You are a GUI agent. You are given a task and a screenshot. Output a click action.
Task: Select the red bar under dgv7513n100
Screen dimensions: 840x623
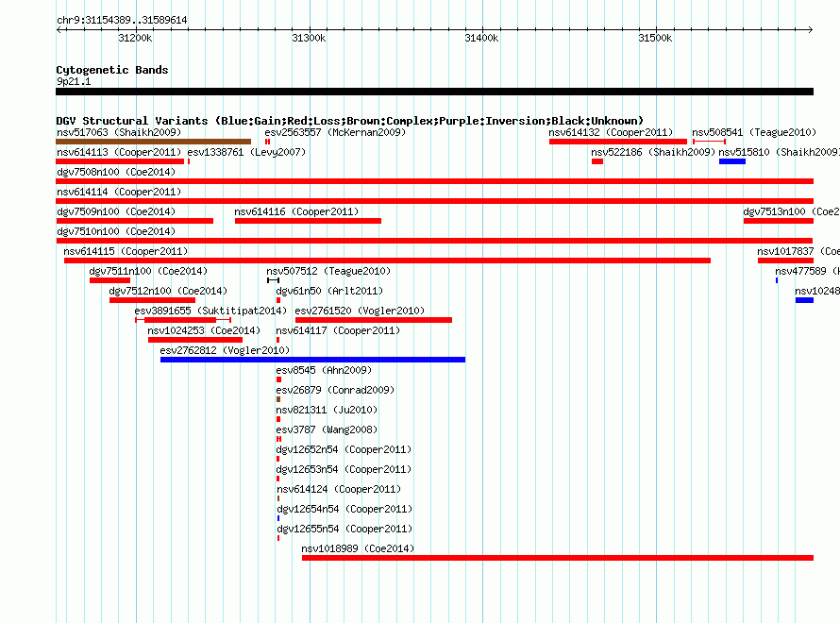[x=779, y=221]
